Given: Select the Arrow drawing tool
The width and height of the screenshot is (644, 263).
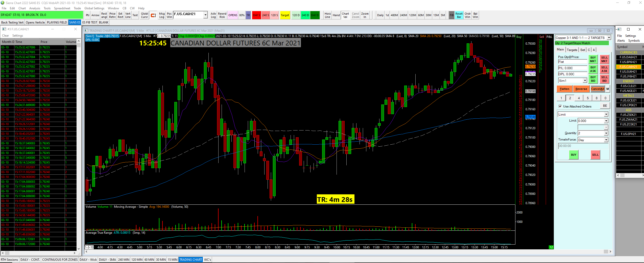Looking at the screenshot, I should pos(95,15).
